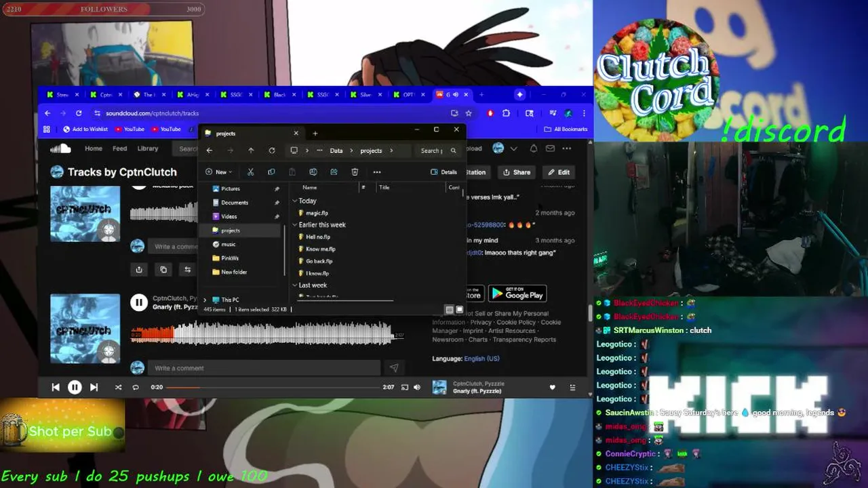Like the Gnarly track with heart icon
Image resolution: width=868 pixels, height=488 pixels.
click(552, 388)
